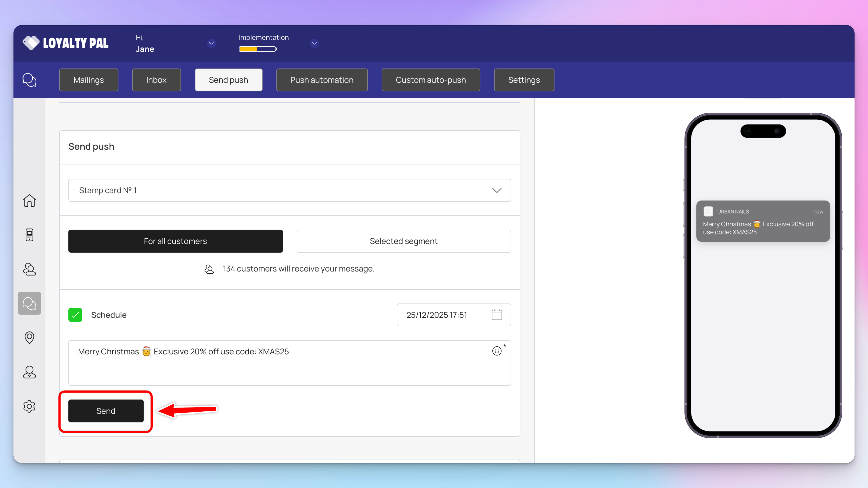Expand the Implementation progress chevron

click(x=314, y=43)
